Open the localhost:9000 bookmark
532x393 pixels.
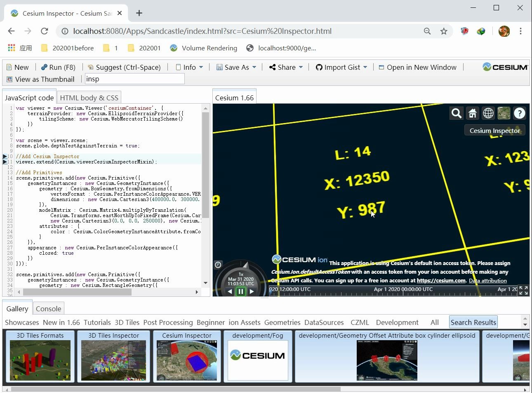click(281, 48)
